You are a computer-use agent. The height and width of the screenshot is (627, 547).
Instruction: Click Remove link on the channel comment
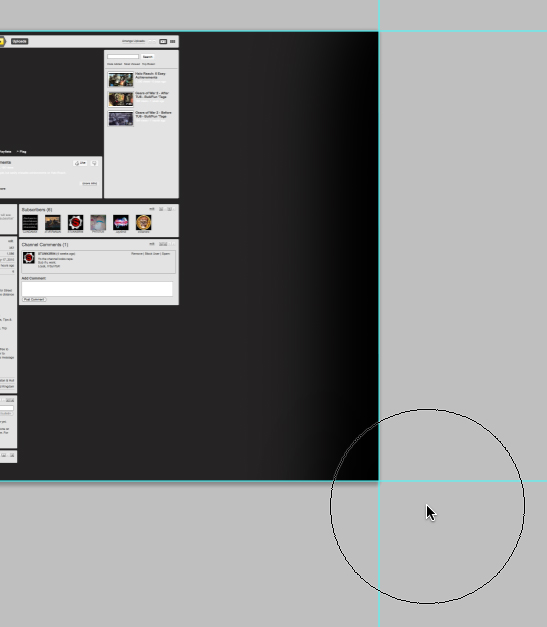click(x=137, y=254)
